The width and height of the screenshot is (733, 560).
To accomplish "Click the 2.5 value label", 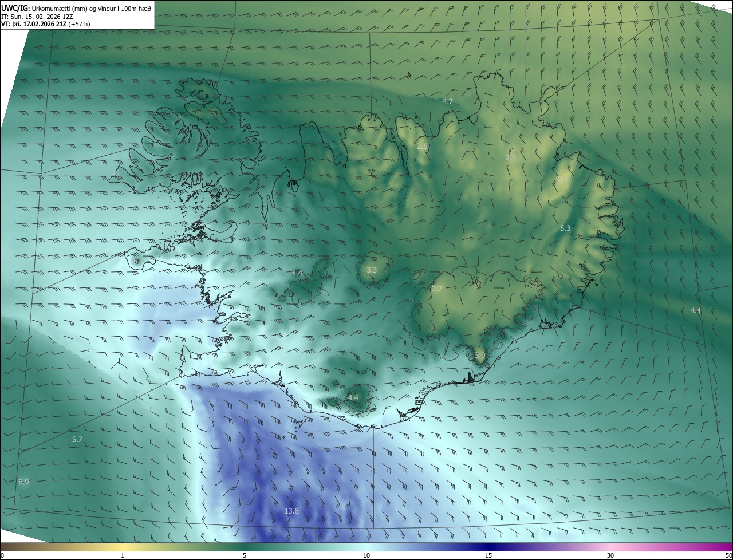I will coord(511,157).
